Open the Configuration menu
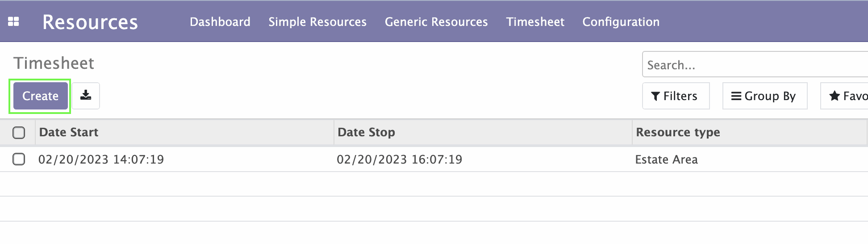The height and width of the screenshot is (244, 868). [x=621, y=22]
